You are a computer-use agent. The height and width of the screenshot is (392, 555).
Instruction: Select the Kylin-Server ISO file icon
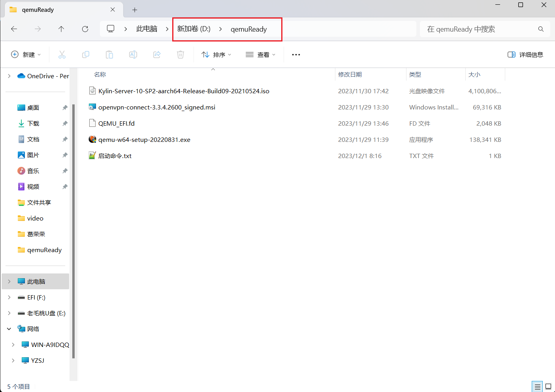point(92,91)
